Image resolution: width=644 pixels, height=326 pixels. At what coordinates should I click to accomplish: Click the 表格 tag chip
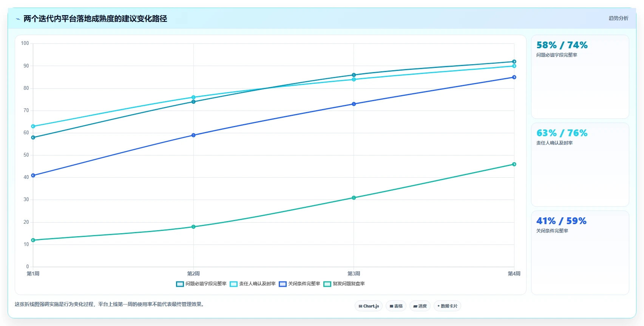pos(396,306)
